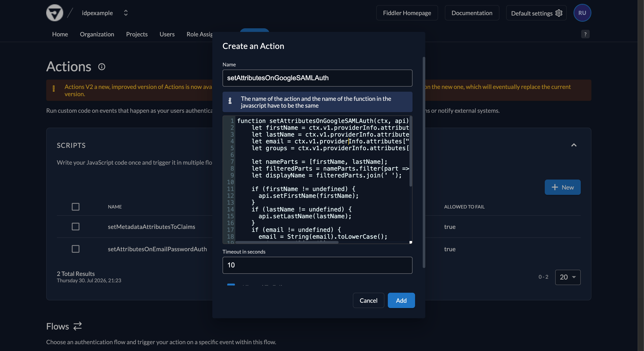Click the action Name input field
Viewport: 644px width, 351px height.
click(x=317, y=78)
